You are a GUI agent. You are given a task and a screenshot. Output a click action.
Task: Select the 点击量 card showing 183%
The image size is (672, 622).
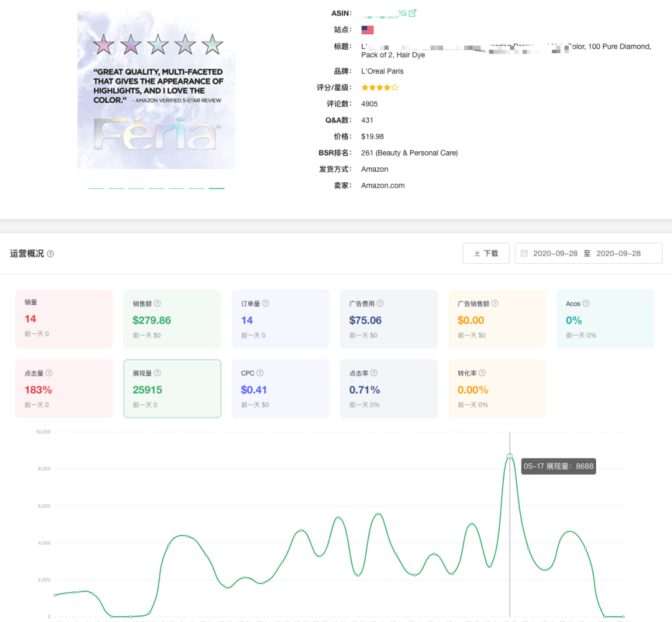point(64,389)
